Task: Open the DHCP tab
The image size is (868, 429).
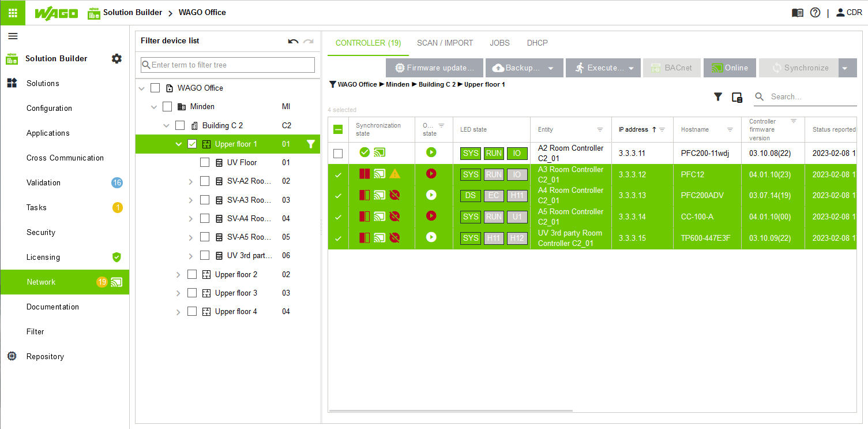Action: coord(538,43)
